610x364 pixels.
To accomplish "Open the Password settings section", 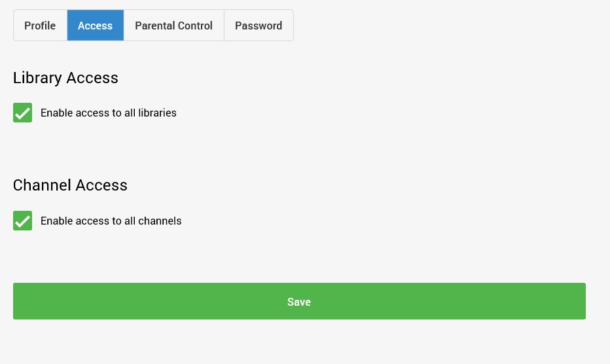I will pyautogui.click(x=259, y=26).
